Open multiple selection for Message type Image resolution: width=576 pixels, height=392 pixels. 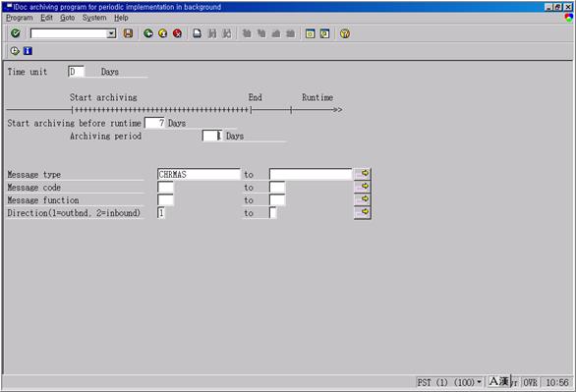coord(362,174)
